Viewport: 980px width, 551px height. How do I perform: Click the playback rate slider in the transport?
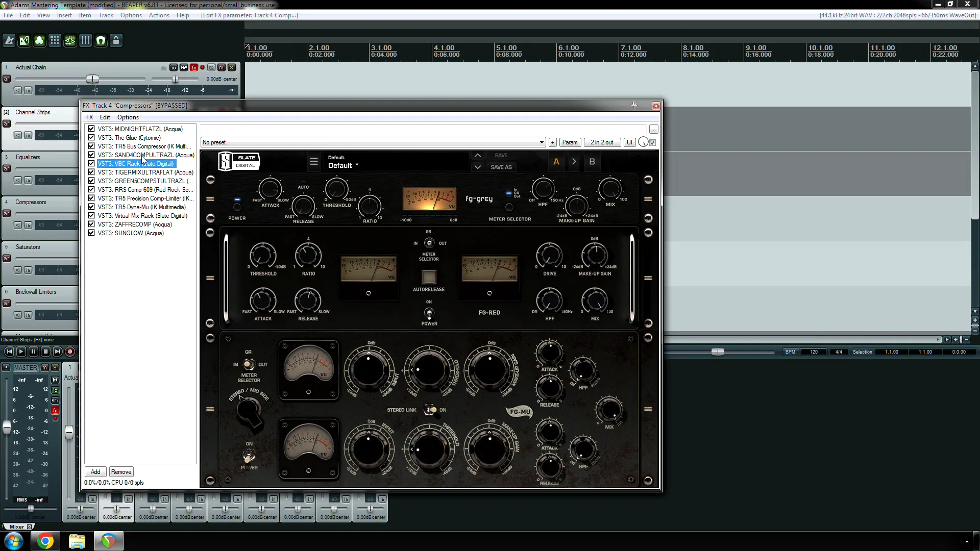[x=718, y=352]
